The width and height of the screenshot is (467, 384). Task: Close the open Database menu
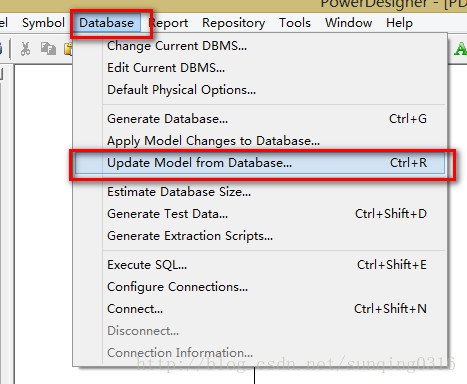click(x=106, y=23)
